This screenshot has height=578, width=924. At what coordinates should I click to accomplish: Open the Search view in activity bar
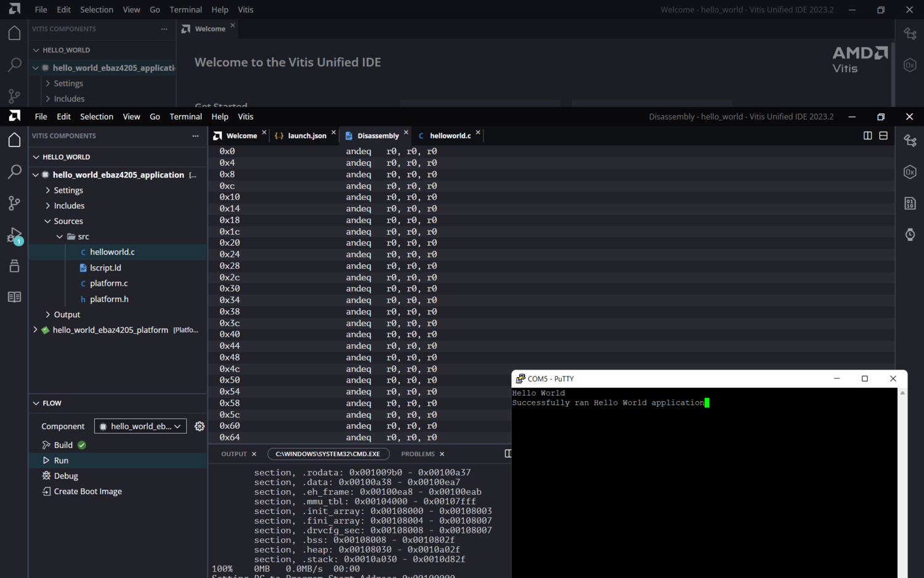coord(14,172)
